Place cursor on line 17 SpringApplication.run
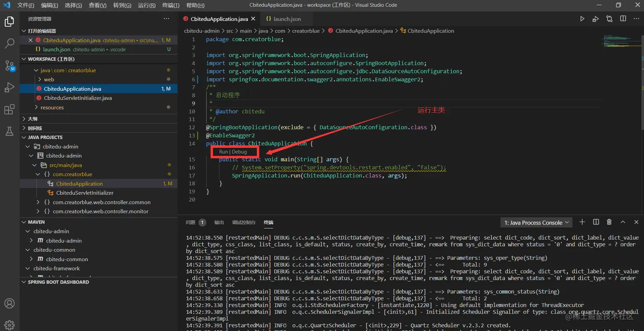The width and height of the screenshot is (644, 331). [x=319, y=176]
